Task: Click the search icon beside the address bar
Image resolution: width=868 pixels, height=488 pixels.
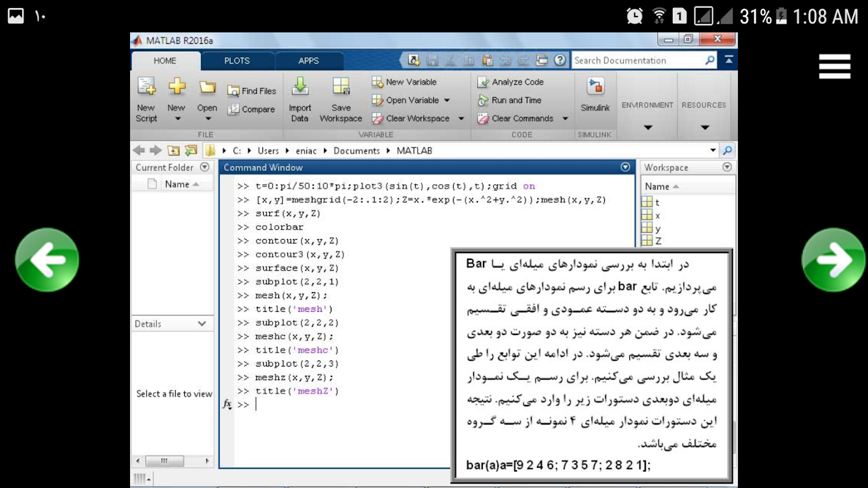Action: (727, 150)
